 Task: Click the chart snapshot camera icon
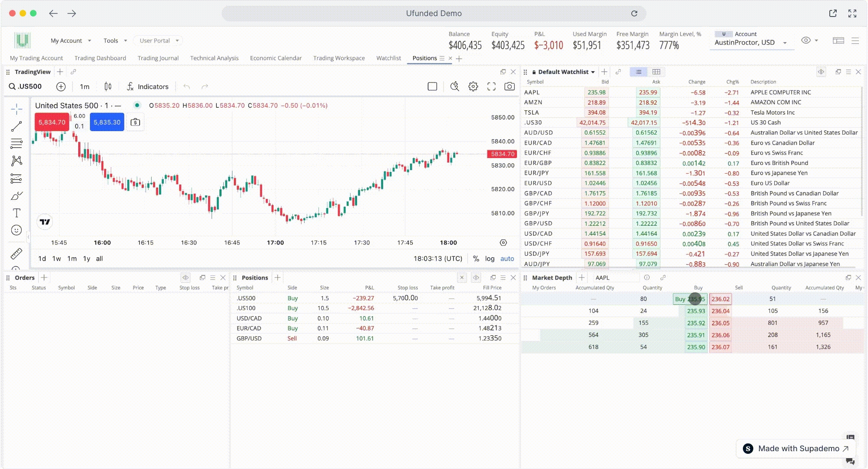coord(509,86)
